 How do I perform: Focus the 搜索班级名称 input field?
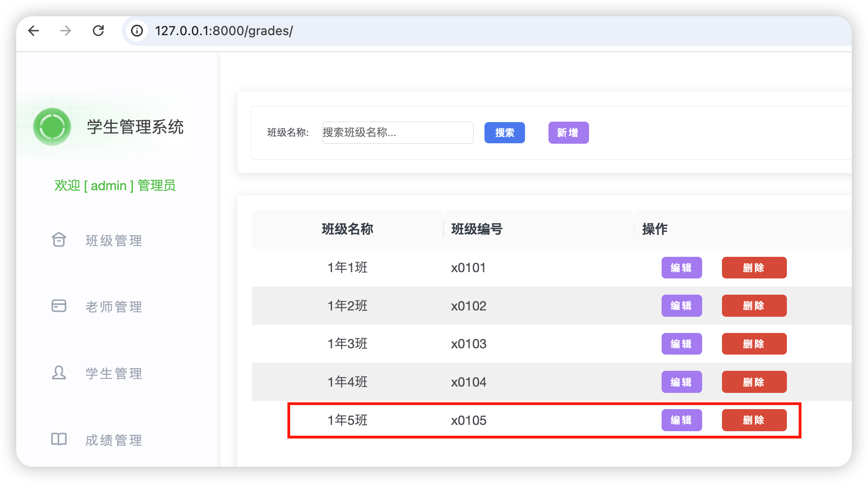point(397,133)
